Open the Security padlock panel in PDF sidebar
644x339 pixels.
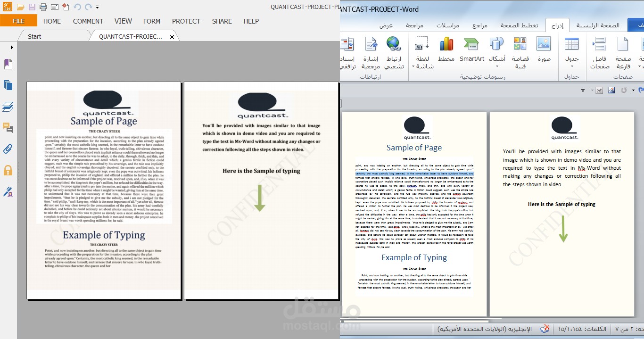pos(8,170)
